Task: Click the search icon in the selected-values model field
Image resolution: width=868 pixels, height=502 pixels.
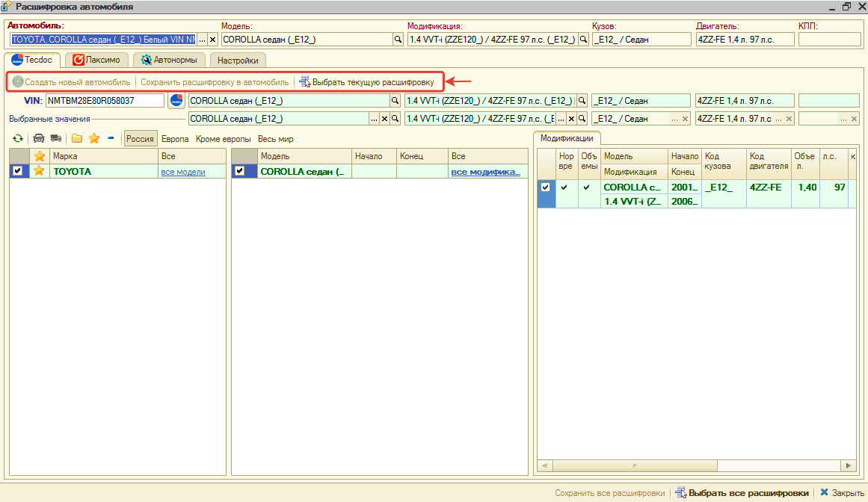Action: pyautogui.click(x=395, y=118)
